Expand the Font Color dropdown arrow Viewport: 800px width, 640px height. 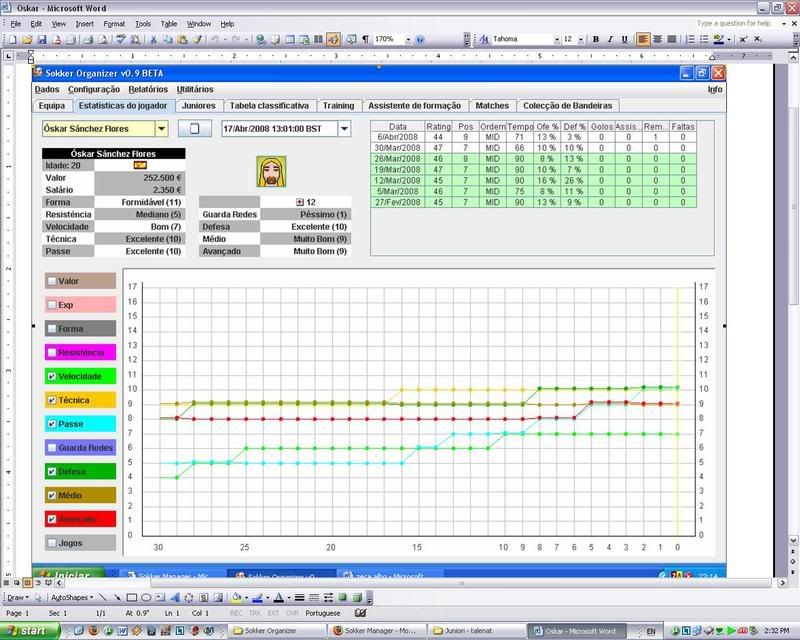pyautogui.click(x=289, y=597)
